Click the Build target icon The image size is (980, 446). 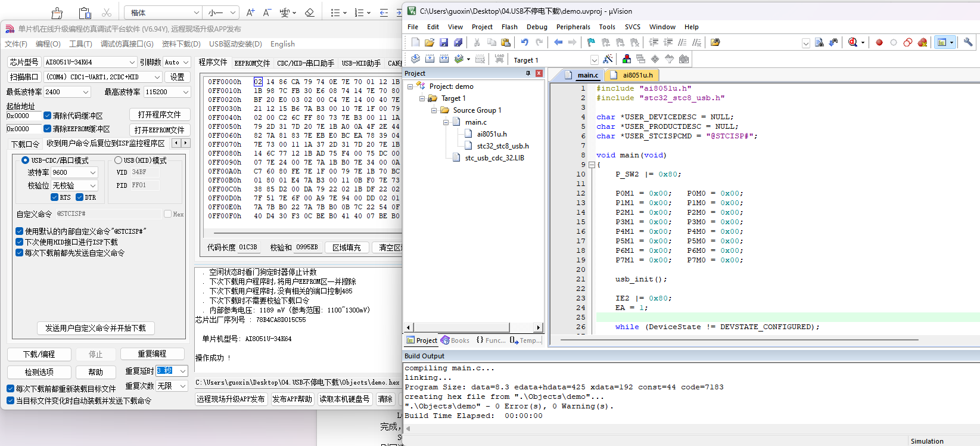click(430, 59)
